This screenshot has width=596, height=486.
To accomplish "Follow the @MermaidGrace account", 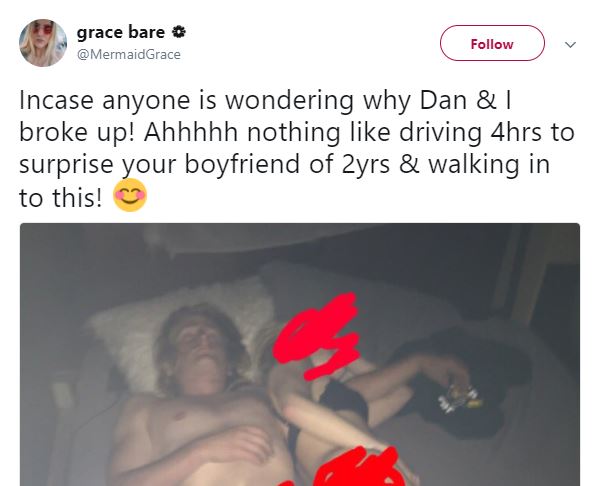I will [x=492, y=43].
